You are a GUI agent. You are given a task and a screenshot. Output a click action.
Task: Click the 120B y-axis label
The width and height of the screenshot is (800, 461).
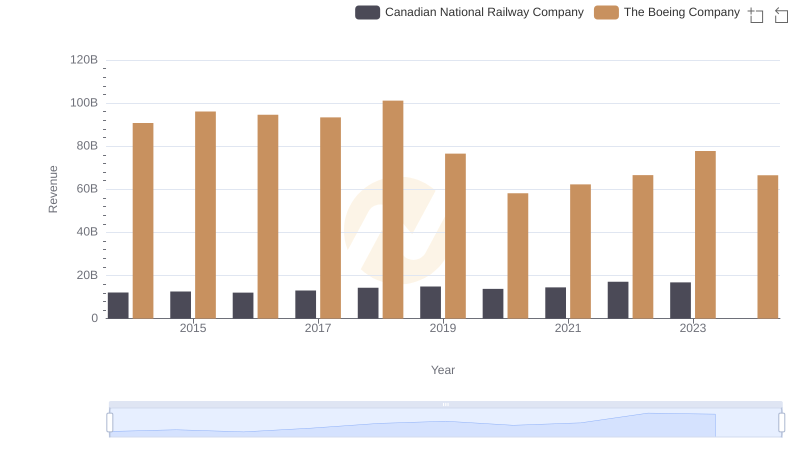(84, 60)
